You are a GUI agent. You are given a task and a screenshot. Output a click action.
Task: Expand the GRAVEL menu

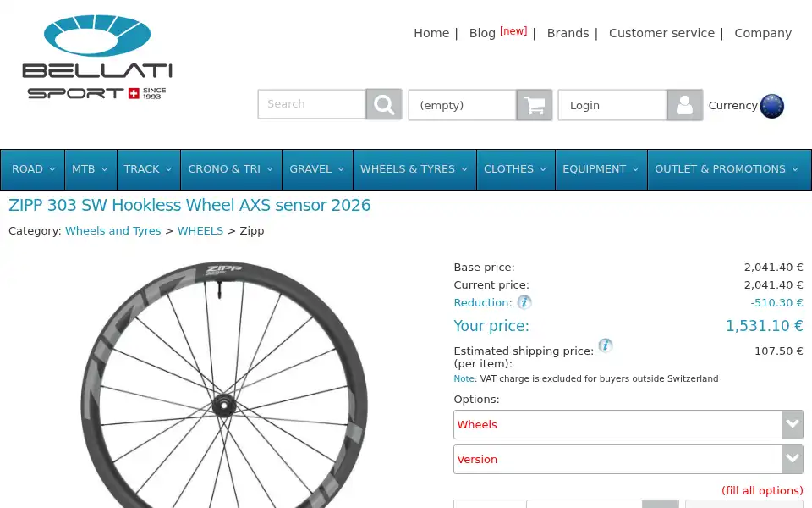[317, 169]
